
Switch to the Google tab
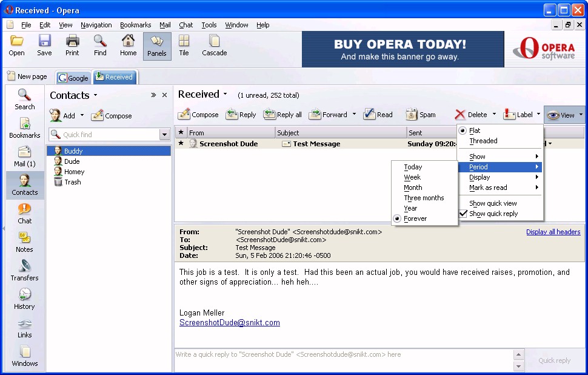pyautogui.click(x=73, y=78)
